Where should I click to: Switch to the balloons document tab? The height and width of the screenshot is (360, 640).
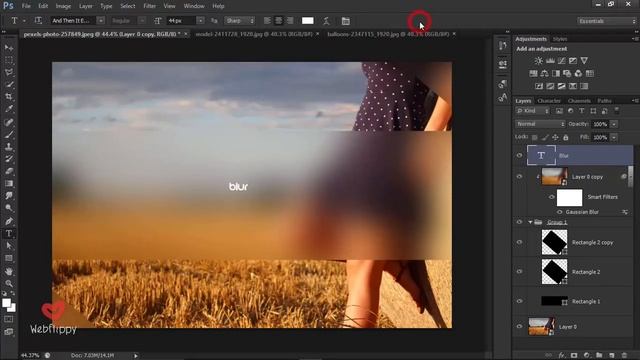(x=388, y=34)
